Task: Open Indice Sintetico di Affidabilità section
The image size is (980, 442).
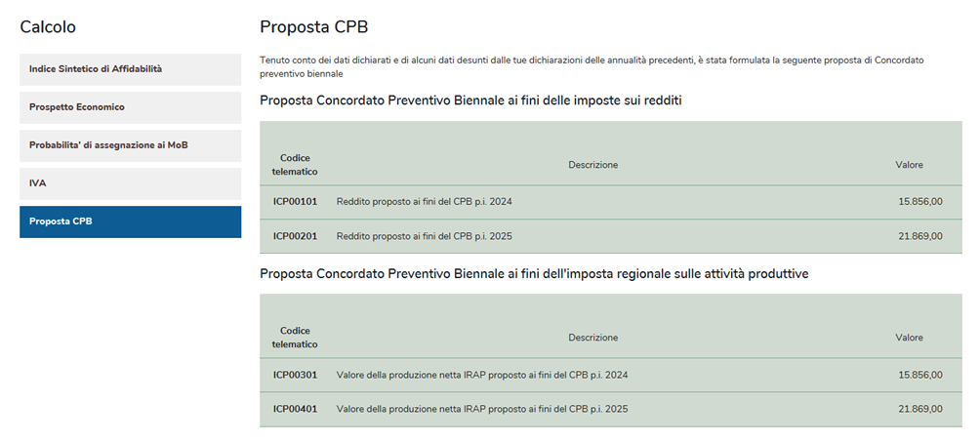Action: 130,69
